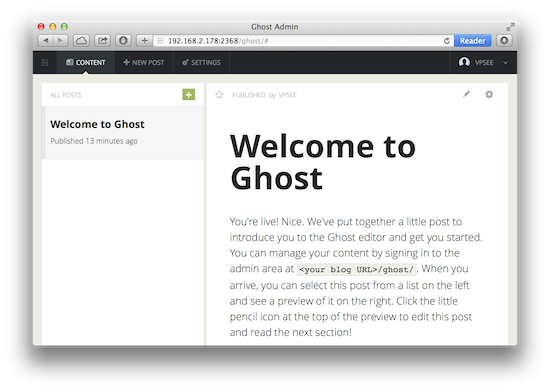Click the large Welcome to Ghost heading
The height and width of the screenshot is (391, 550).
[323, 162]
